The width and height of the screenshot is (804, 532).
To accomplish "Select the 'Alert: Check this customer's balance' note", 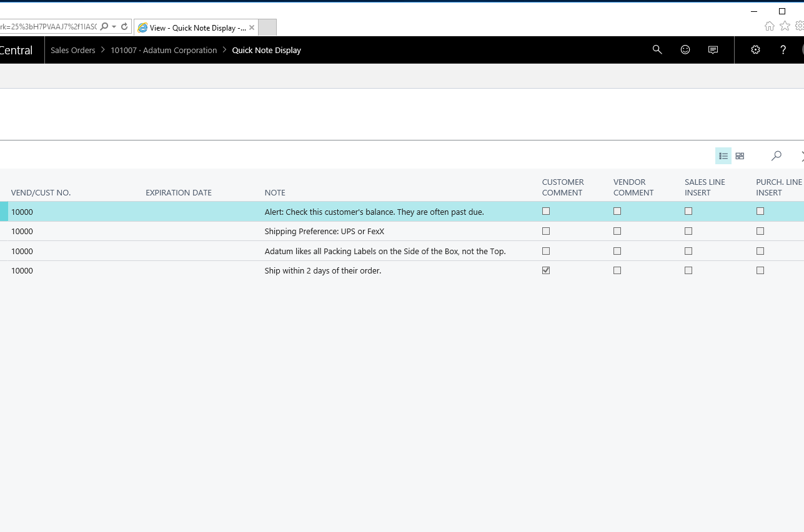I will click(374, 212).
